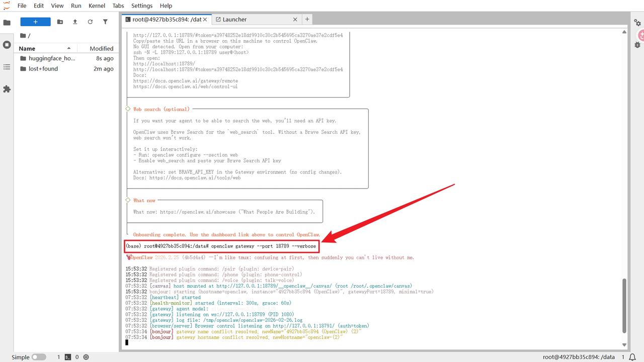This screenshot has width=644, height=362.
Task: Close the Launcher tab
Action: click(295, 19)
